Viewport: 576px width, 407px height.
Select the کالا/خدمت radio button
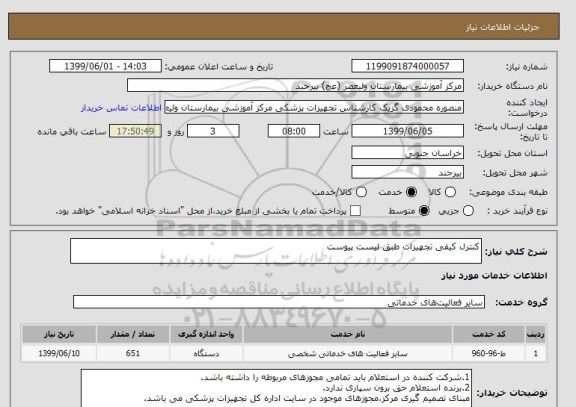click(x=361, y=192)
